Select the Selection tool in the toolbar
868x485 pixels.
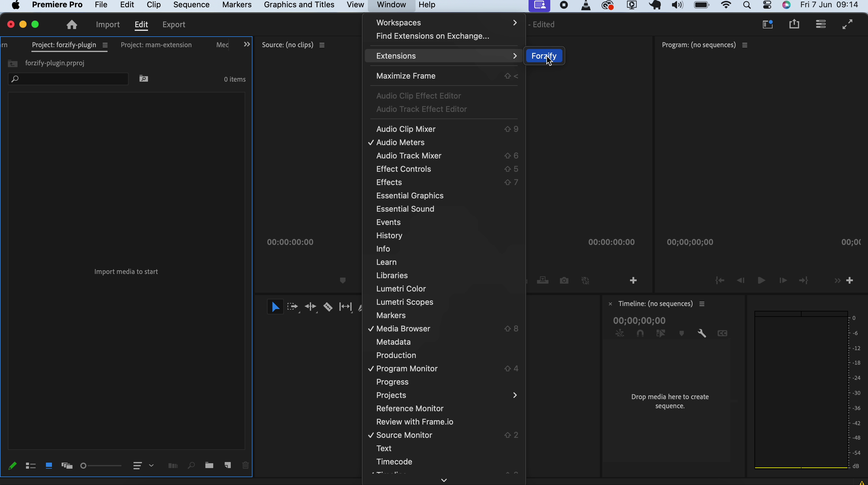[x=275, y=306]
